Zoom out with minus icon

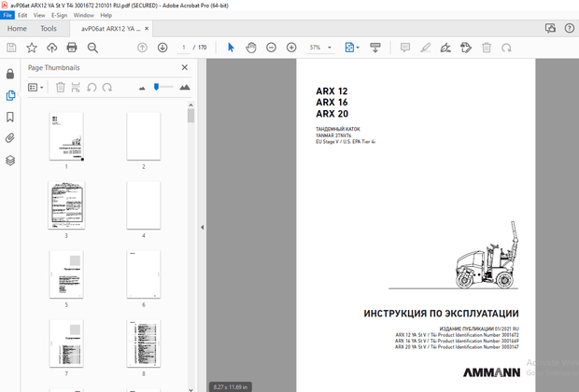tap(271, 48)
